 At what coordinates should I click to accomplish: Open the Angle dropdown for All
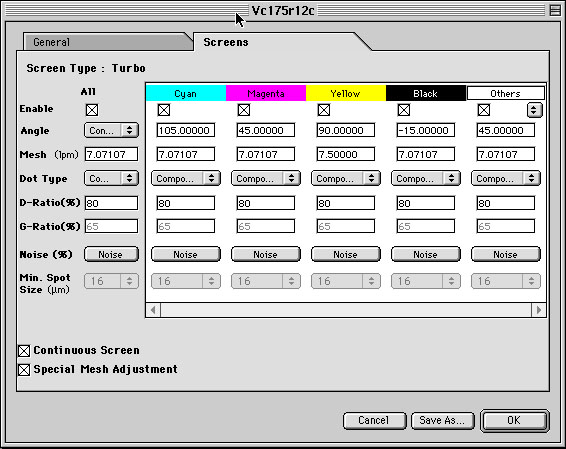(x=111, y=130)
